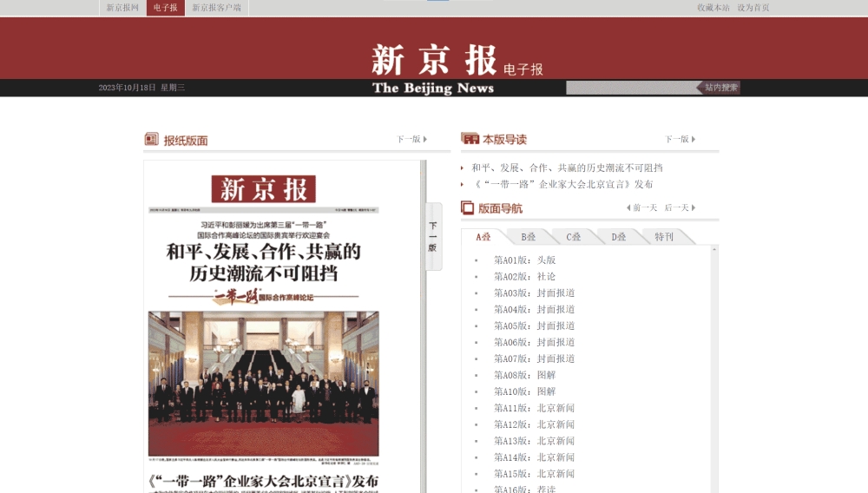
Task: Open the 新京报网 tab
Action: coord(122,8)
